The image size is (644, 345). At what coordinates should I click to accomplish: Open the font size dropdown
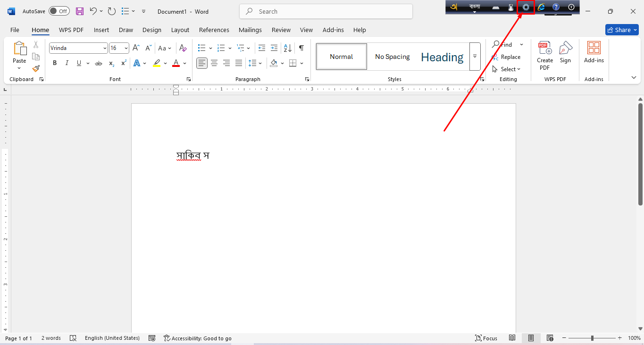(126, 48)
